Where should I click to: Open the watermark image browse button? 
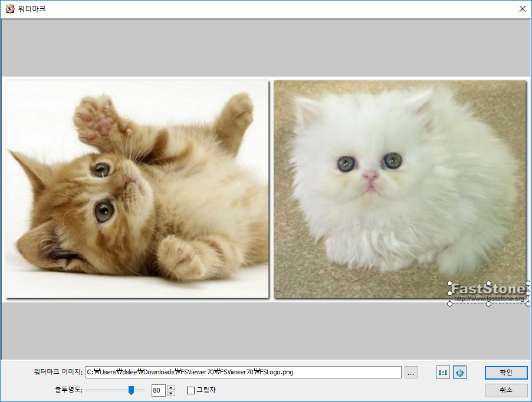pos(412,373)
